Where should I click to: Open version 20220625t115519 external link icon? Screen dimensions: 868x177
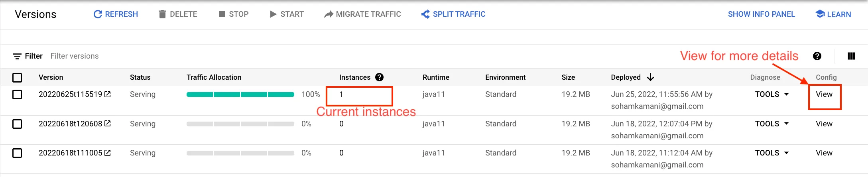[108, 94]
